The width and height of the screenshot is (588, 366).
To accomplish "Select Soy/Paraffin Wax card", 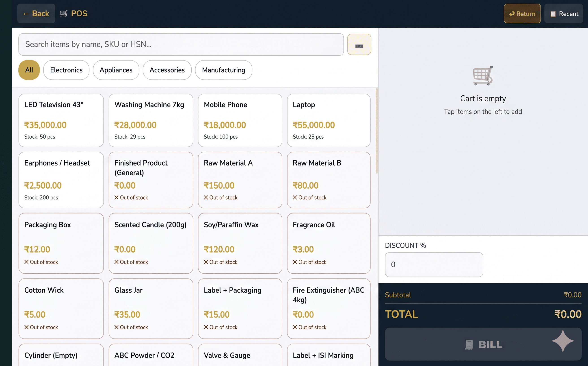I will coord(240,243).
